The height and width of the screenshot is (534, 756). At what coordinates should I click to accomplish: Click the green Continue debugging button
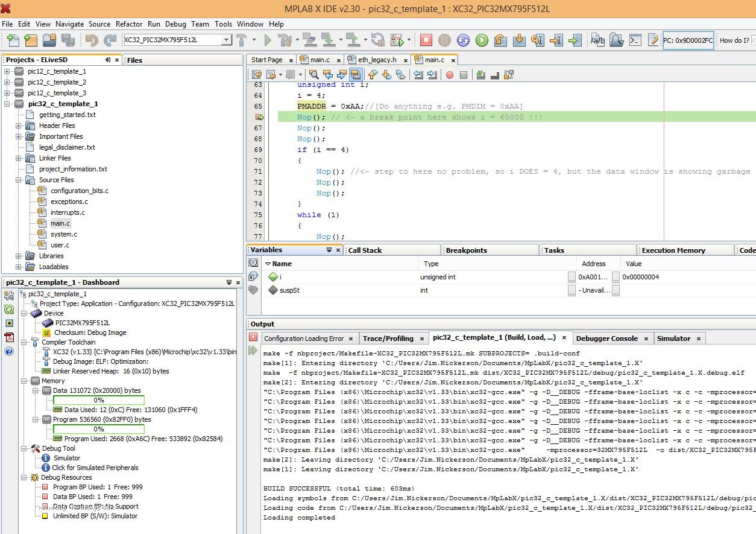[x=482, y=40]
